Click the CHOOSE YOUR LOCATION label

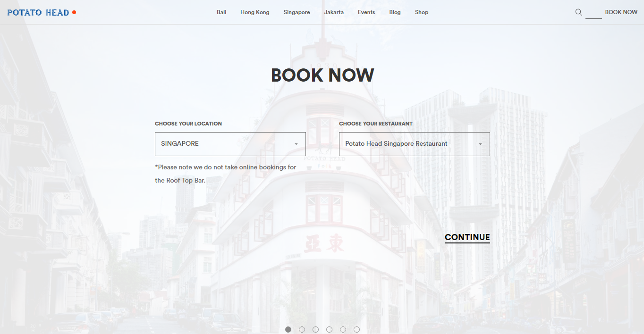tap(188, 124)
